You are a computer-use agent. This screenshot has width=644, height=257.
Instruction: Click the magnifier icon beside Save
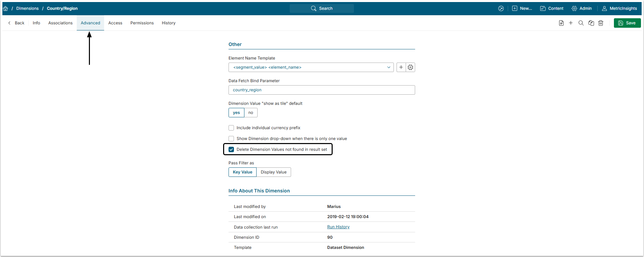coord(581,23)
